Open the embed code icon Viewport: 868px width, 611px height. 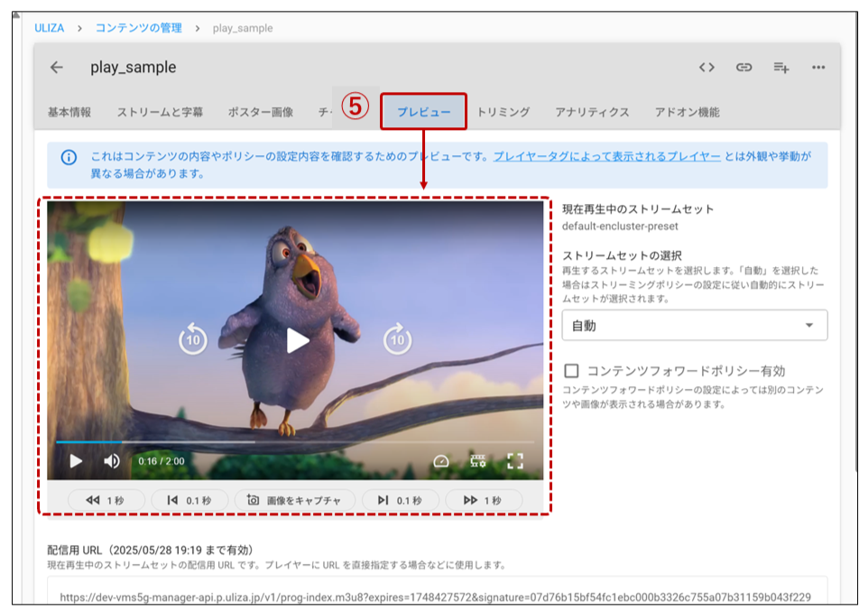pyautogui.click(x=706, y=68)
